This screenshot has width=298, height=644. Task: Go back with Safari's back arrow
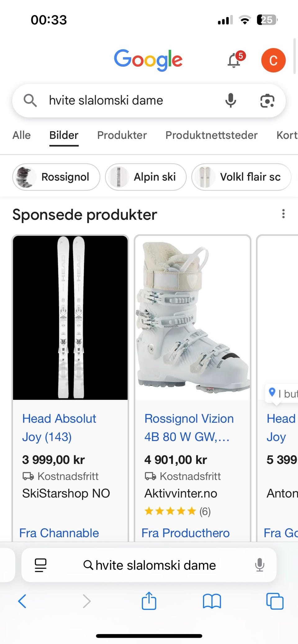pos(22,601)
